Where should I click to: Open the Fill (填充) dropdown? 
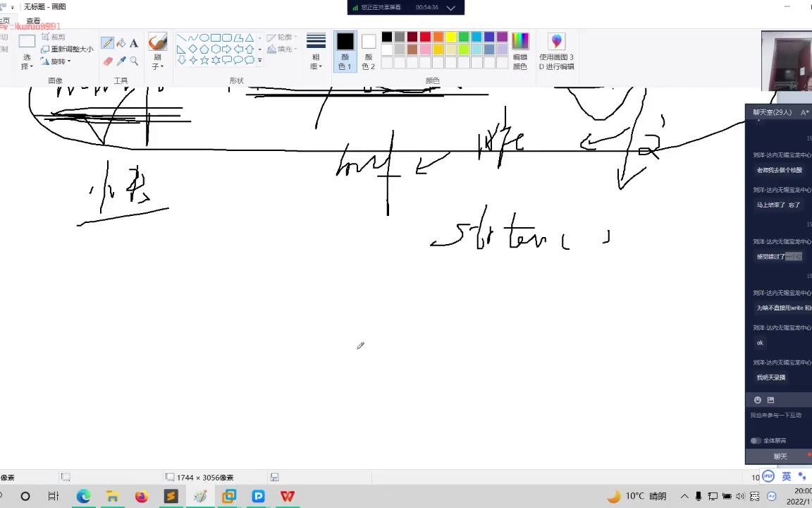coord(282,49)
